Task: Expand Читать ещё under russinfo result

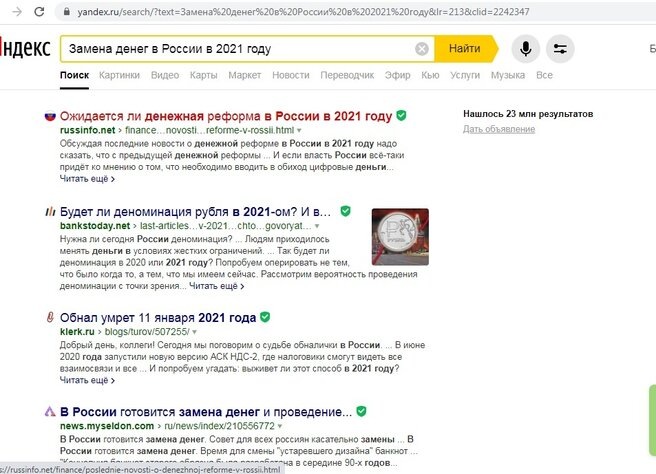Action: (x=87, y=179)
